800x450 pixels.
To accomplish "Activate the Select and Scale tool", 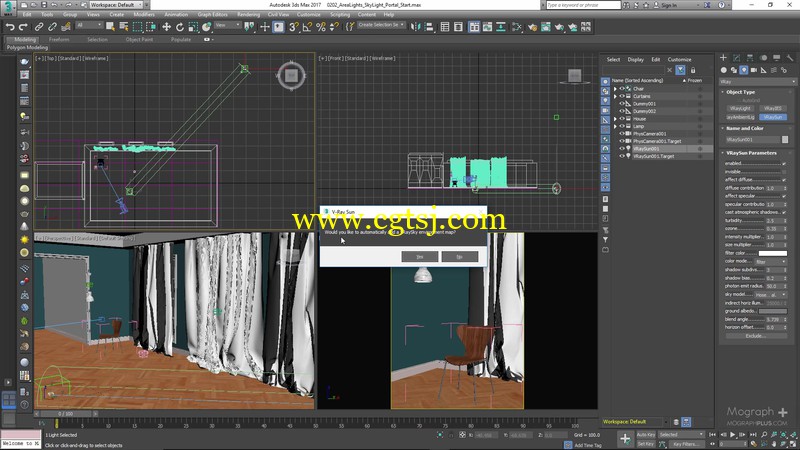I will click(x=193, y=27).
